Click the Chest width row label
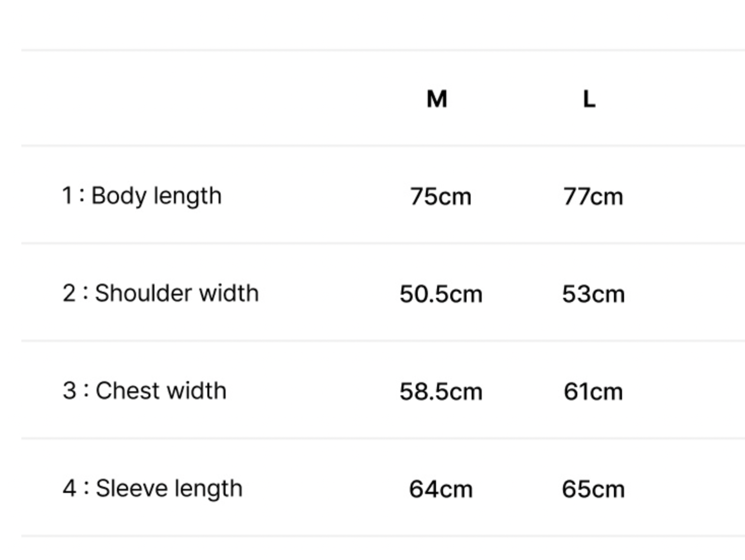The height and width of the screenshot is (560, 745). coord(144,391)
